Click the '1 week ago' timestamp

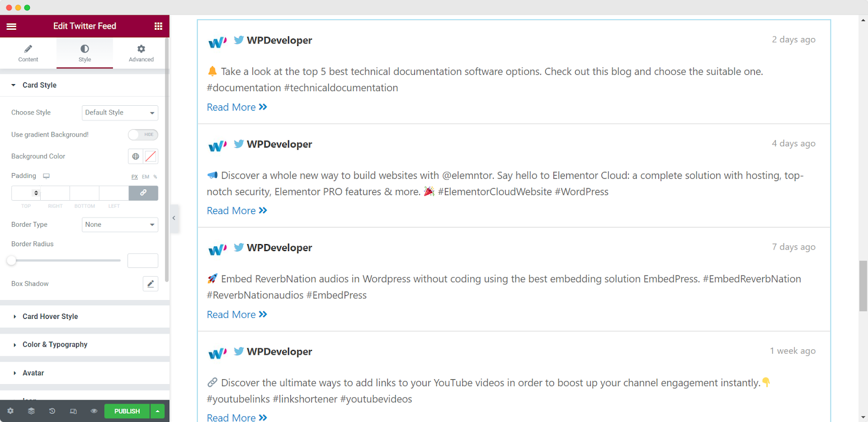click(793, 351)
